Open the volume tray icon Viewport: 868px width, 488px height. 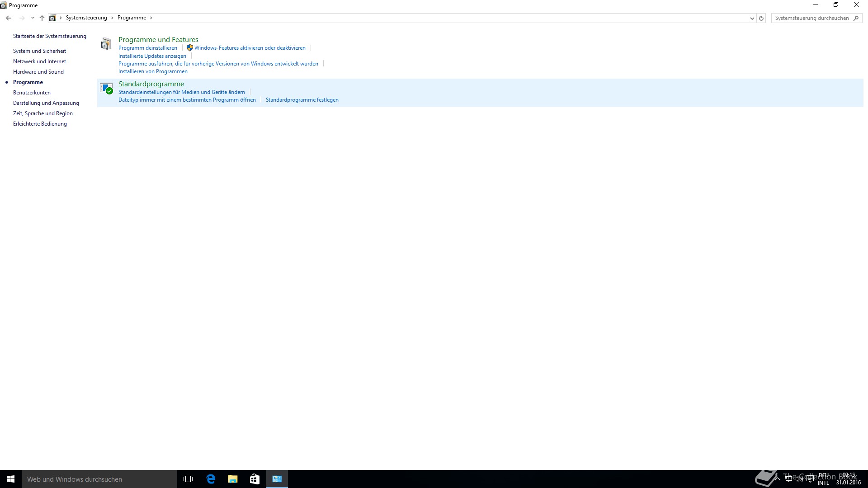(799, 479)
